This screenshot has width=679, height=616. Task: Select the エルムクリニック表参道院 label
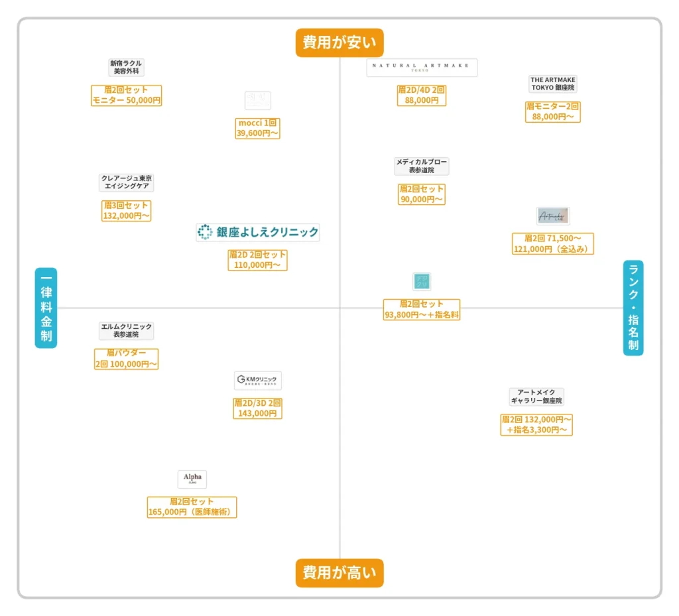[x=126, y=331]
